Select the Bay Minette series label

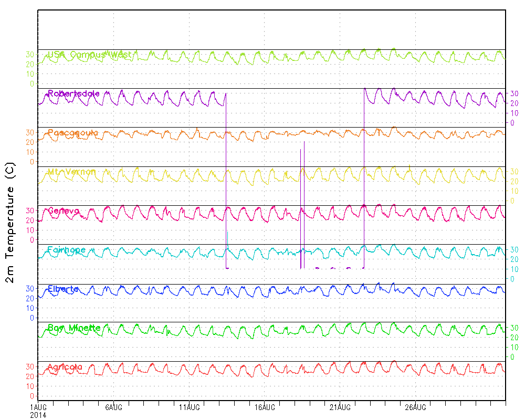click(x=74, y=328)
